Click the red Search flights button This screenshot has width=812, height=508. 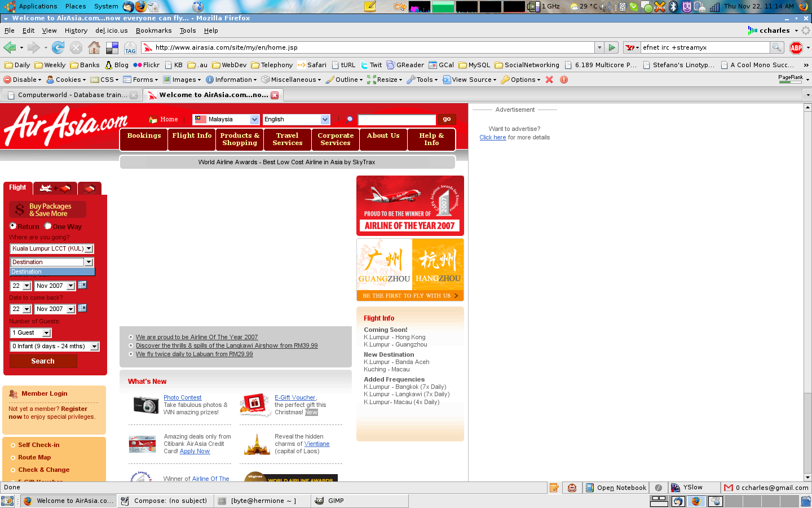pyautogui.click(x=43, y=361)
